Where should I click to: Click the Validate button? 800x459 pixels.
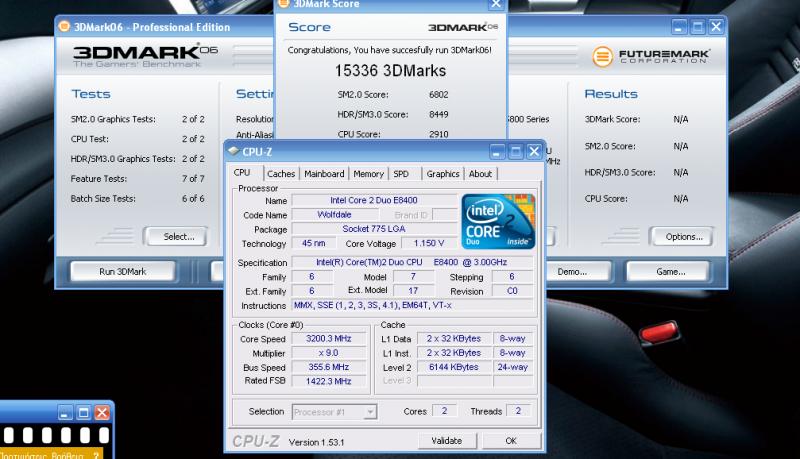coord(447,441)
